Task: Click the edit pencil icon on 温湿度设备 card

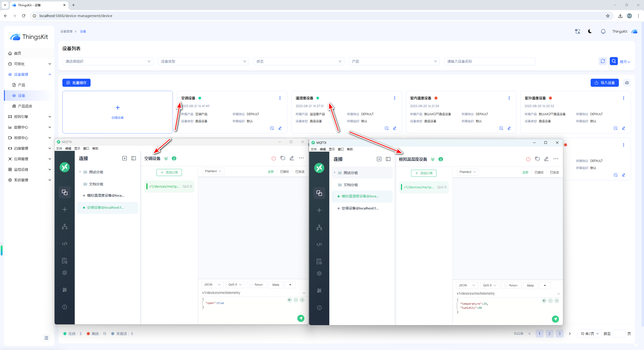Action: click(394, 128)
